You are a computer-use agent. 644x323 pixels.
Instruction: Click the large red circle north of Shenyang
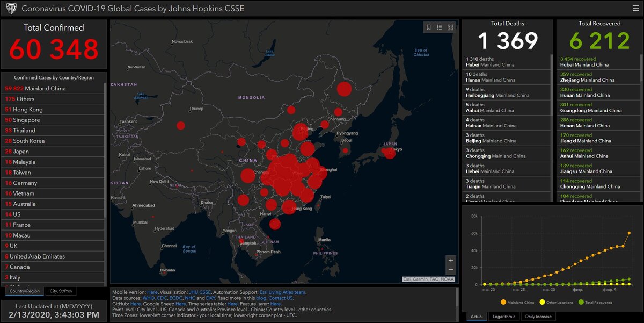(343, 89)
